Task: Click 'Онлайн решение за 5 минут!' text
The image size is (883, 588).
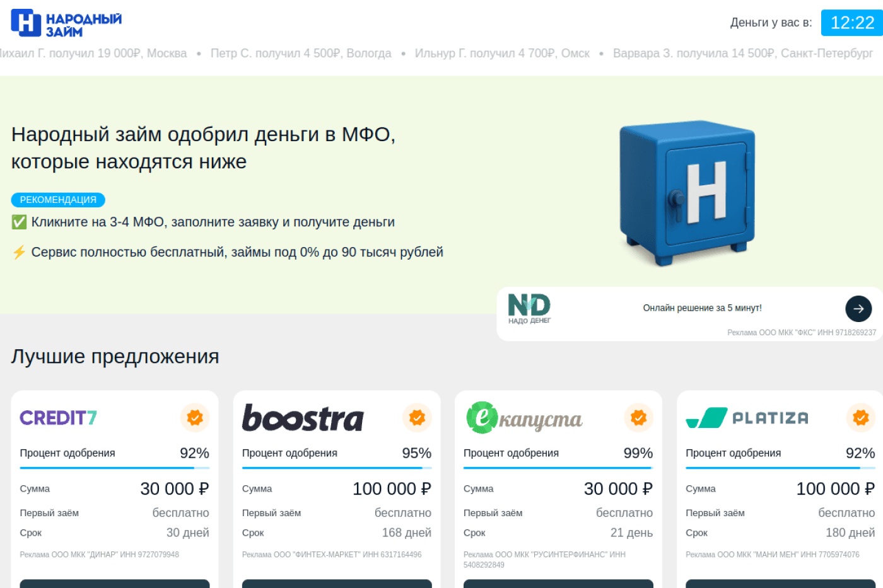Action: tap(702, 308)
